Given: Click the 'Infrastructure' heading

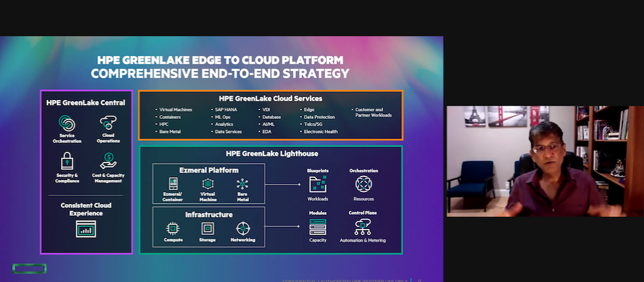Looking at the screenshot, I should 209,215.
